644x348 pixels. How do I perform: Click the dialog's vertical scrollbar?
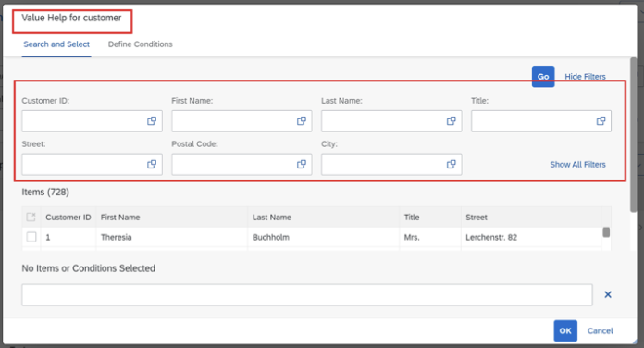tap(633, 135)
